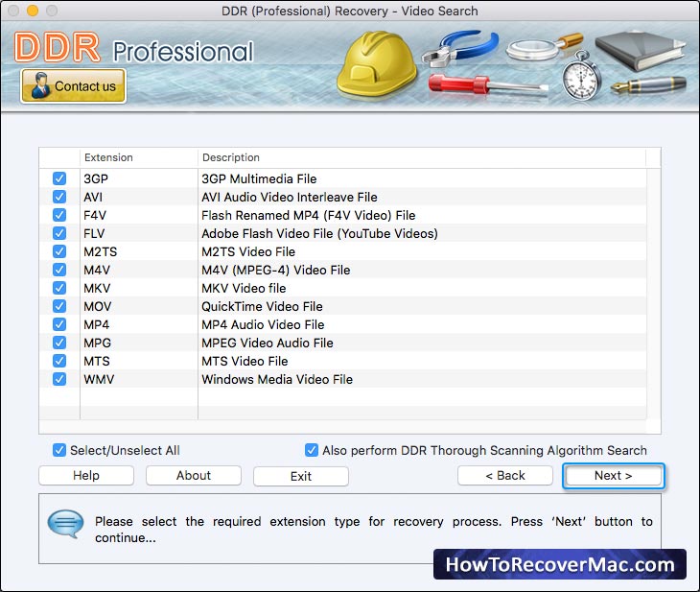Sort by the Description column header
The height and width of the screenshot is (592, 700).
click(x=422, y=157)
